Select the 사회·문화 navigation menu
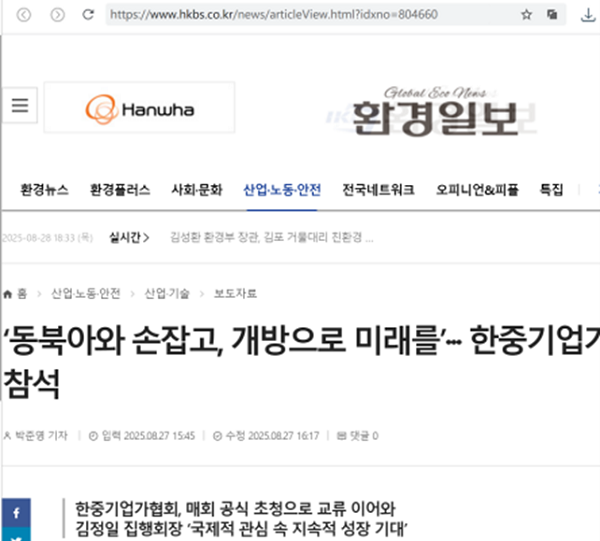Screen dimensions: 600x541 point(196,189)
